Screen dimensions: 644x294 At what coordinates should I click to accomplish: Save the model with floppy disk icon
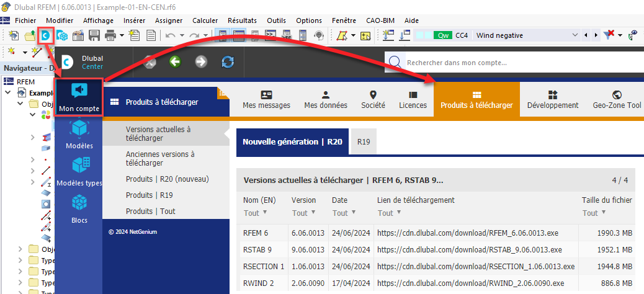tap(94, 36)
